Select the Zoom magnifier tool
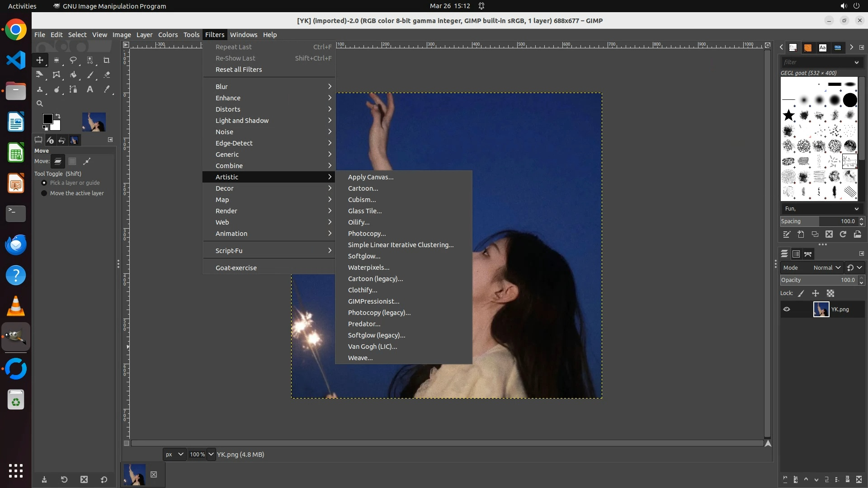Screen dimensions: 868x488 tap(40, 103)
